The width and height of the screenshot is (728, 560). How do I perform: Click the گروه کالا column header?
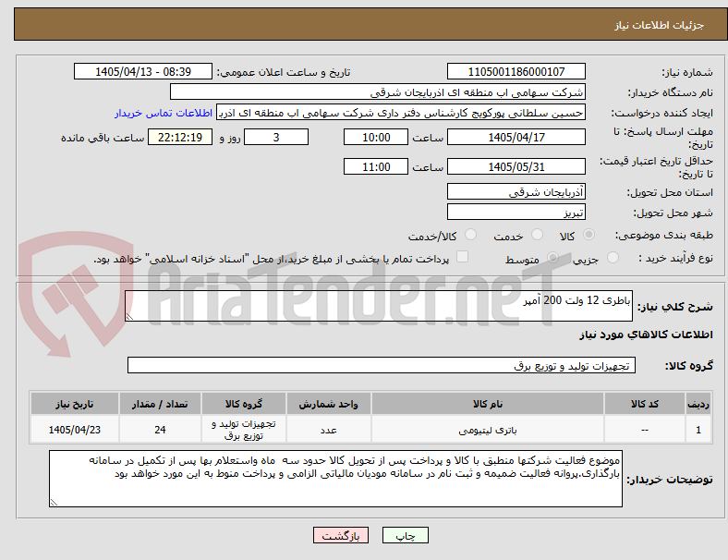244,404
